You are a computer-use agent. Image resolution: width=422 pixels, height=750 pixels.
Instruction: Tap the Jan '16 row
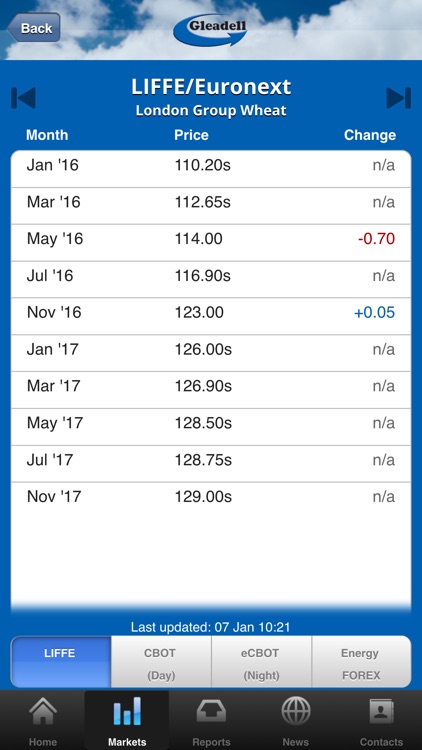tap(211, 165)
